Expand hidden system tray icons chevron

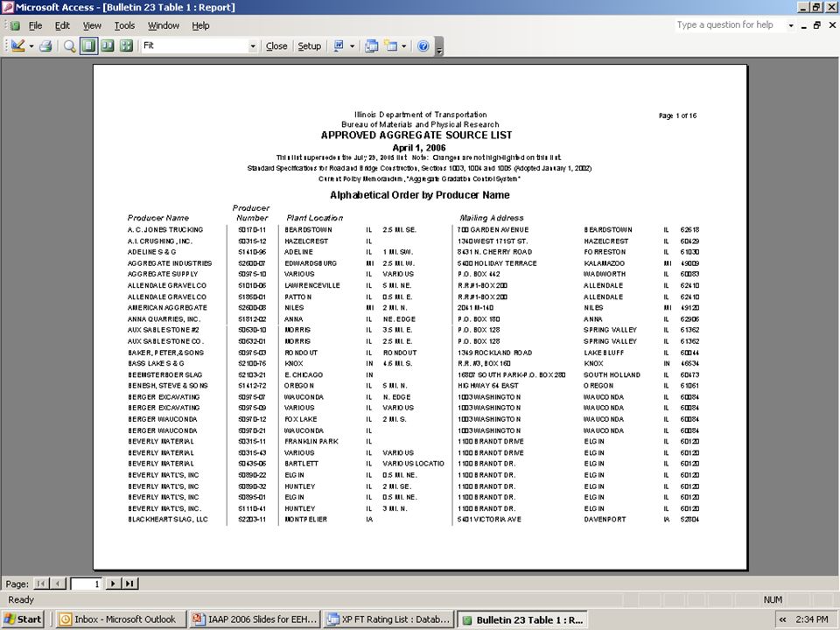pyautogui.click(x=782, y=619)
